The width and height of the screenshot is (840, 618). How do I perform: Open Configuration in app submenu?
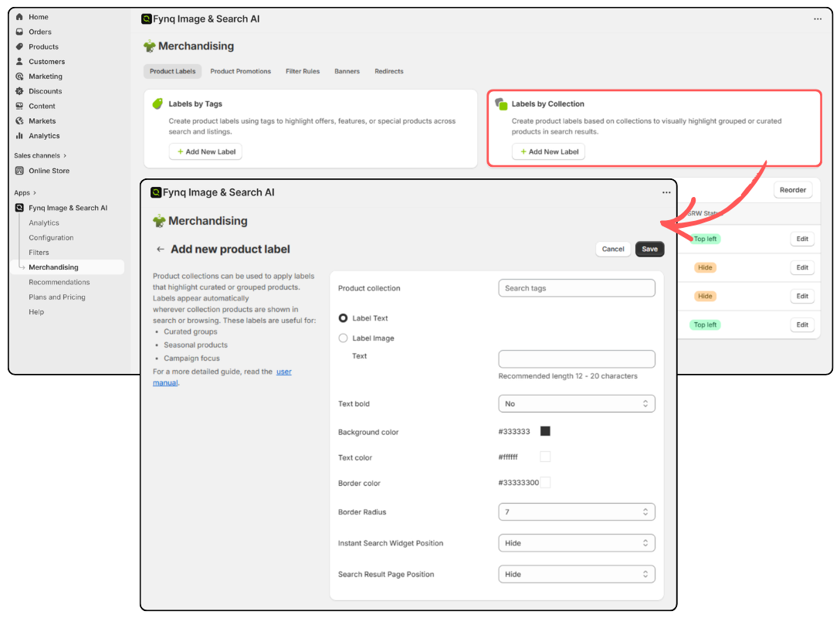(x=52, y=237)
